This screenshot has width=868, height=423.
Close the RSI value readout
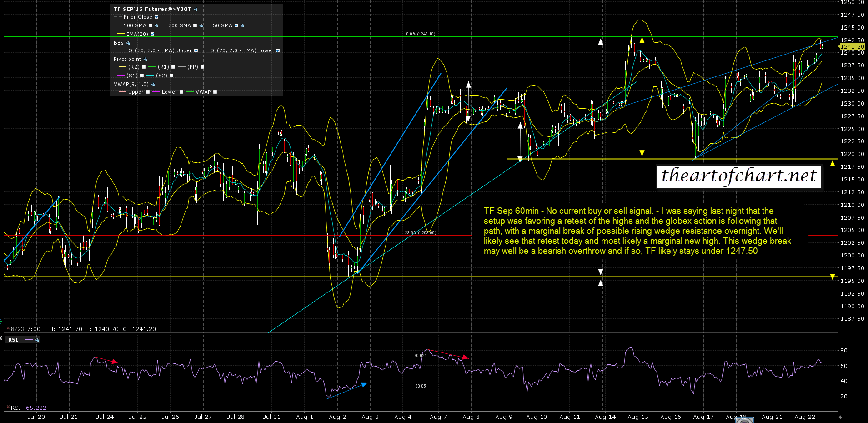click(8, 408)
